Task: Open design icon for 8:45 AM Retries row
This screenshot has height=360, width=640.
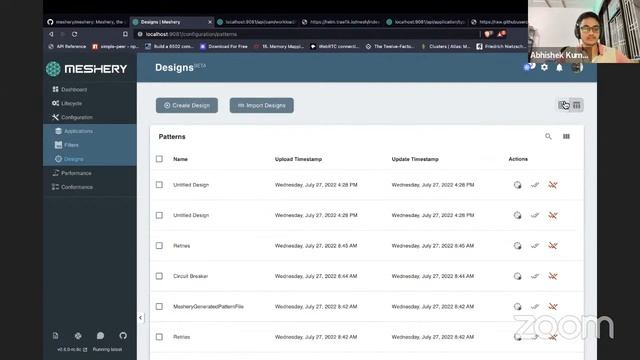Action: tap(517, 246)
